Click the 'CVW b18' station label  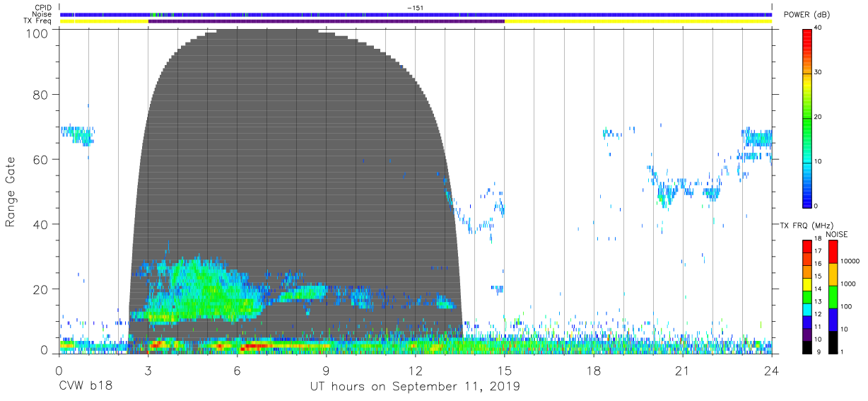click(85, 387)
